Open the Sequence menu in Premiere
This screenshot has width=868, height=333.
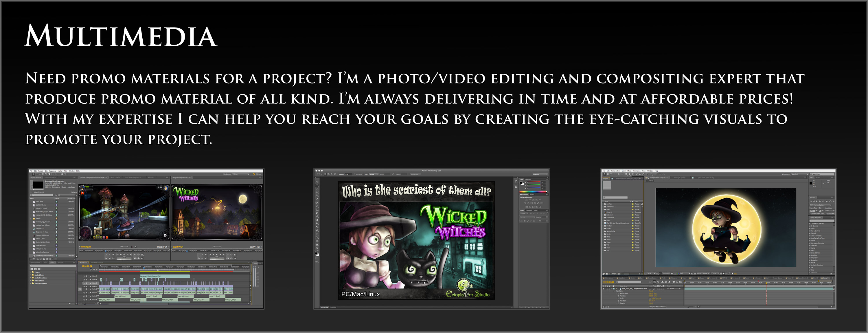point(53,171)
